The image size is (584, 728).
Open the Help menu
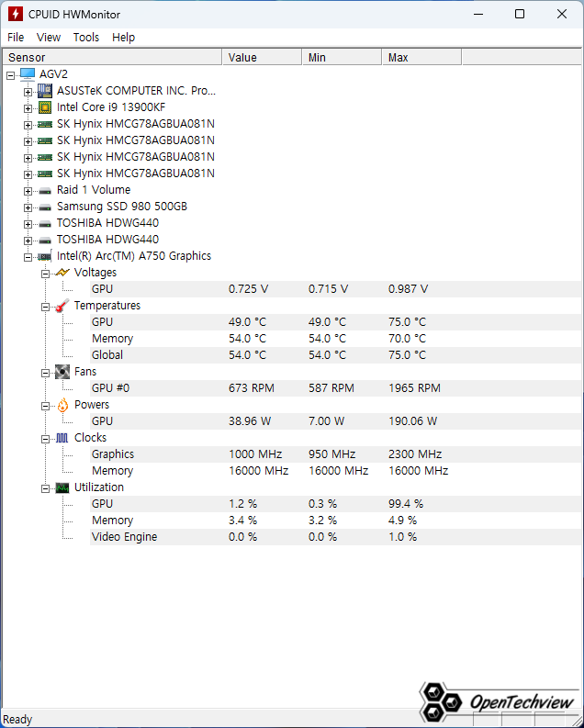[123, 37]
